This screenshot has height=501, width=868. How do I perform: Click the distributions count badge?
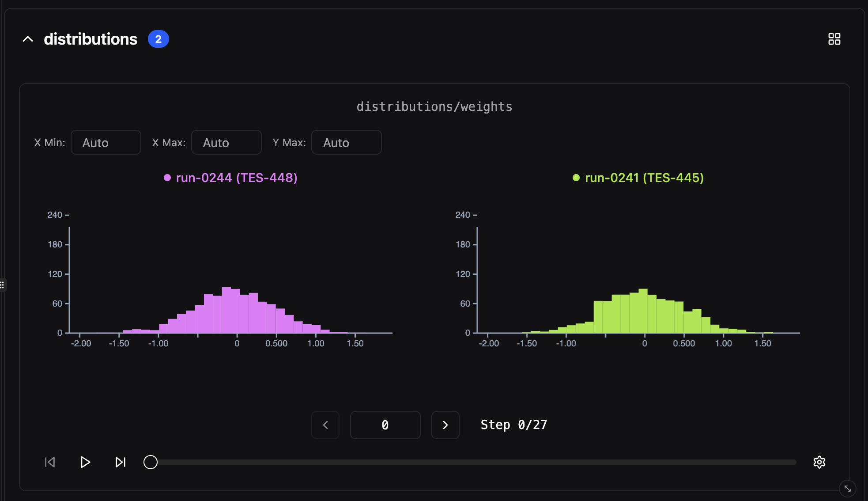click(x=159, y=39)
